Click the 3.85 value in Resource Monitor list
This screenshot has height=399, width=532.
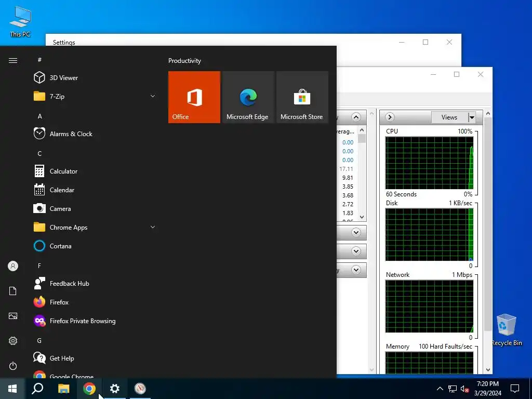(348, 187)
